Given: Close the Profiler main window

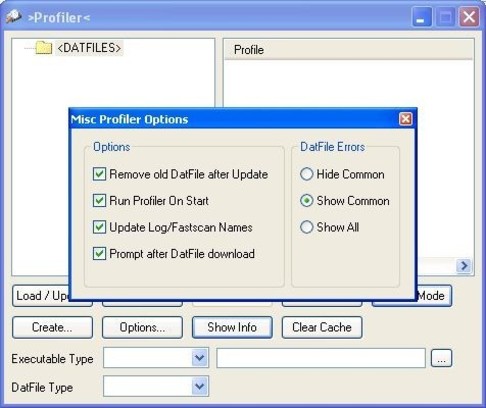Looking at the screenshot, I should pyautogui.click(x=469, y=17).
